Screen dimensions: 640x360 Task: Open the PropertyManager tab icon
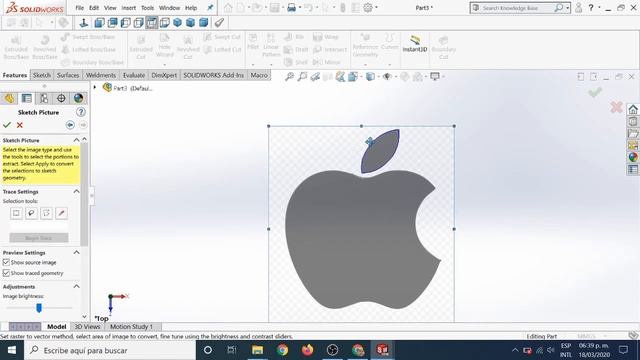coord(27,98)
